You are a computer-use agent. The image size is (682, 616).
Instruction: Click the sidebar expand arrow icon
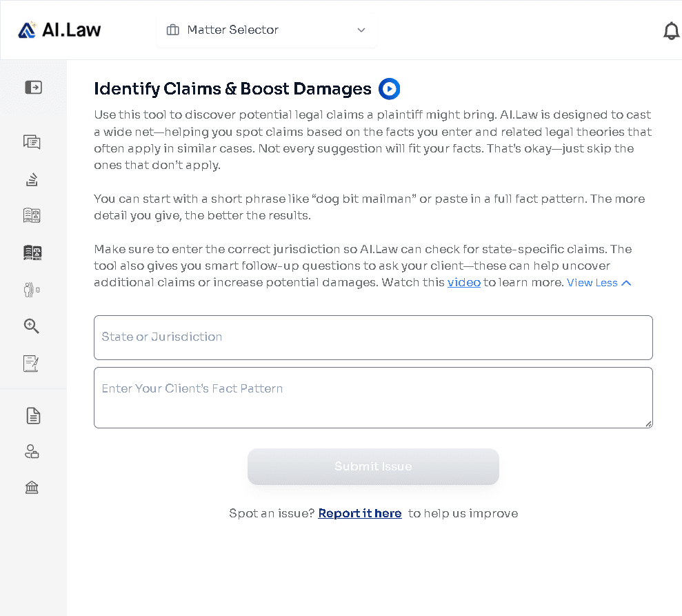coord(33,88)
